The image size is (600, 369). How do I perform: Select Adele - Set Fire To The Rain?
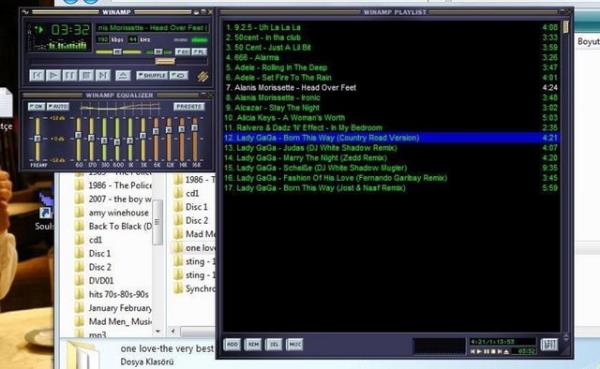[391, 78]
